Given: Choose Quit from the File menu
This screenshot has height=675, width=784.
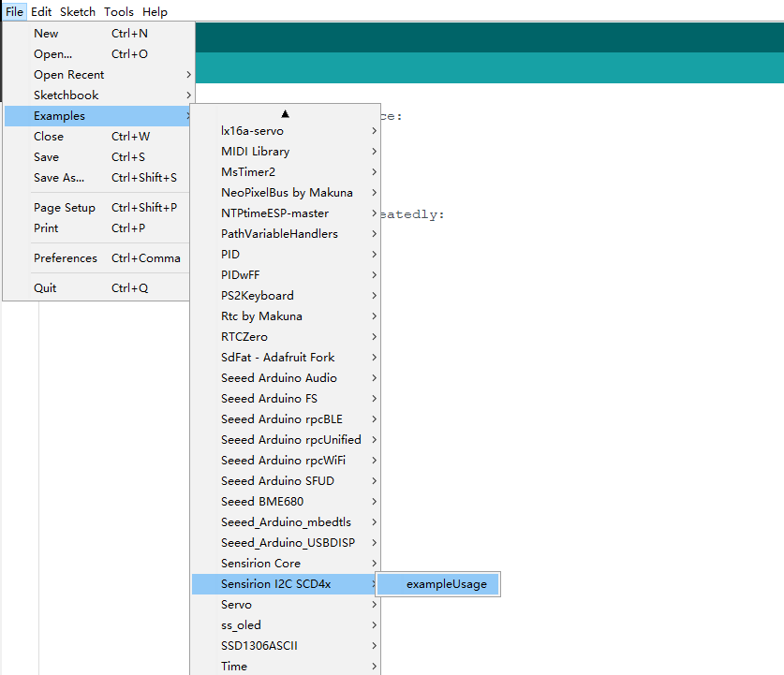Looking at the screenshot, I should (x=97, y=287).
